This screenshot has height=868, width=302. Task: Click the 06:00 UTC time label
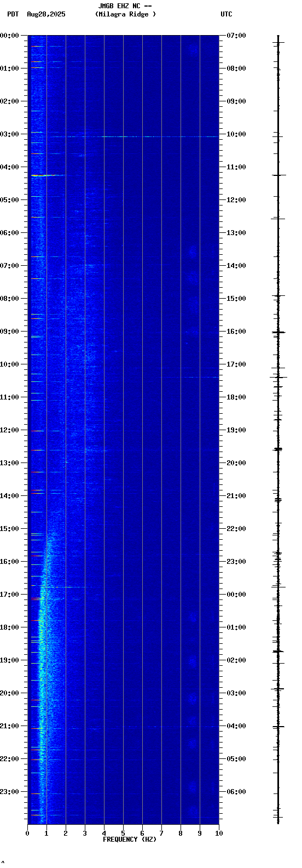pyautogui.click(x=236, y=792)
